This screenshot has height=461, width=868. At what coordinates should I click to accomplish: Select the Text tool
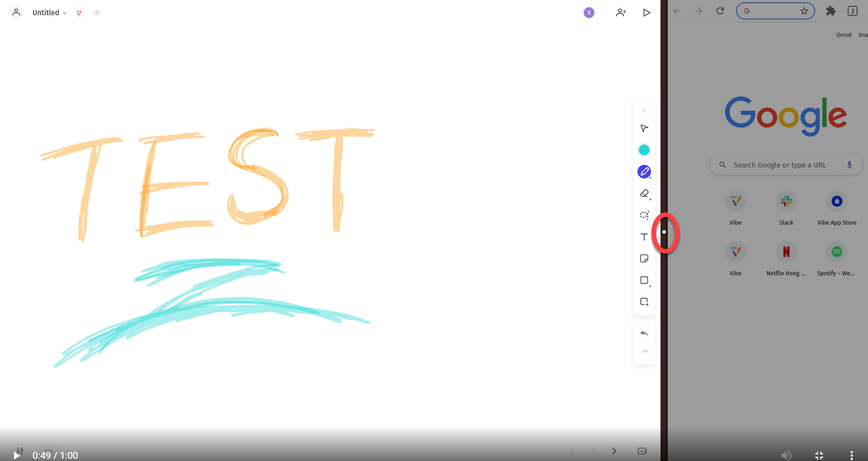coord(644,237)
